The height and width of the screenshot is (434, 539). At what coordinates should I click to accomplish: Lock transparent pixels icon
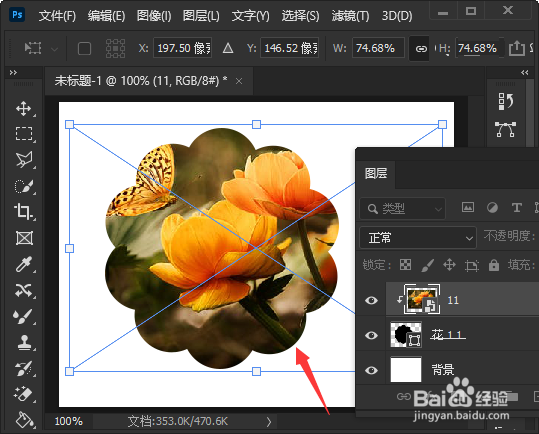pos(405,265)
